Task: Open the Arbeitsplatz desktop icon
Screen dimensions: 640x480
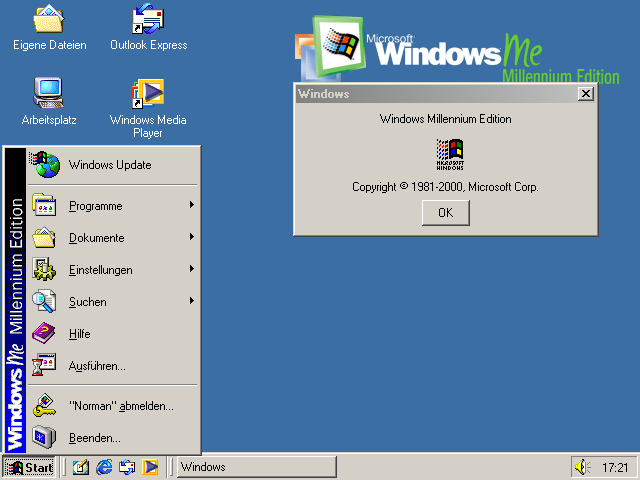Action: [x=49, y=93]
